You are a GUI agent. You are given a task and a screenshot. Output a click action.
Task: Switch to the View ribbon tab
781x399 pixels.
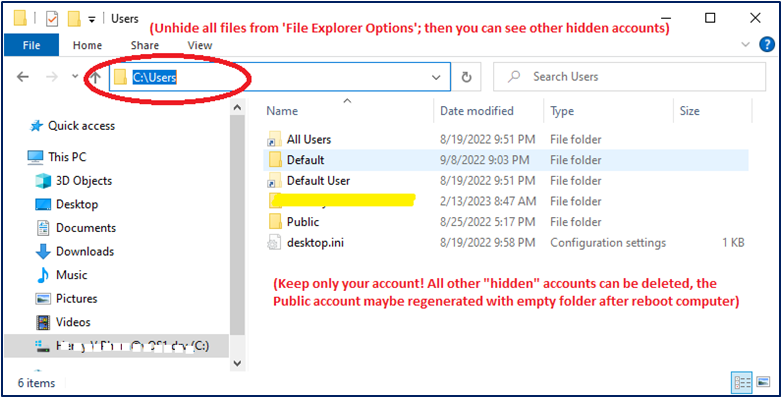pyautogui.click(x=200, y=45)
